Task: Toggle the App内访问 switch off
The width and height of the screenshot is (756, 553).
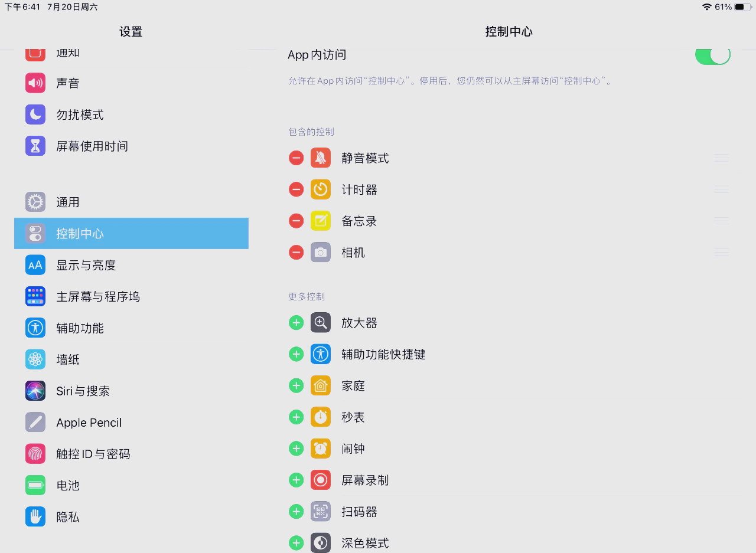Action: click(x=712, y=55)
